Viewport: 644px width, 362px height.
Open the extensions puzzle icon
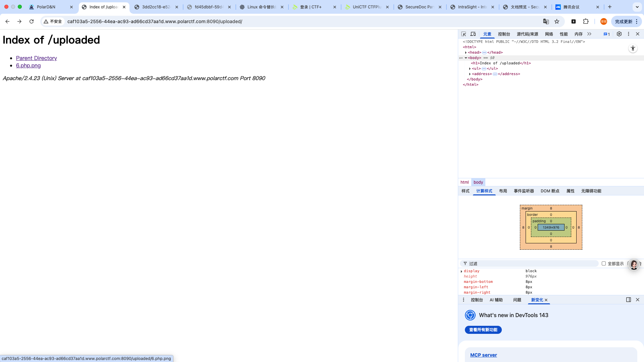pos(586,21)
